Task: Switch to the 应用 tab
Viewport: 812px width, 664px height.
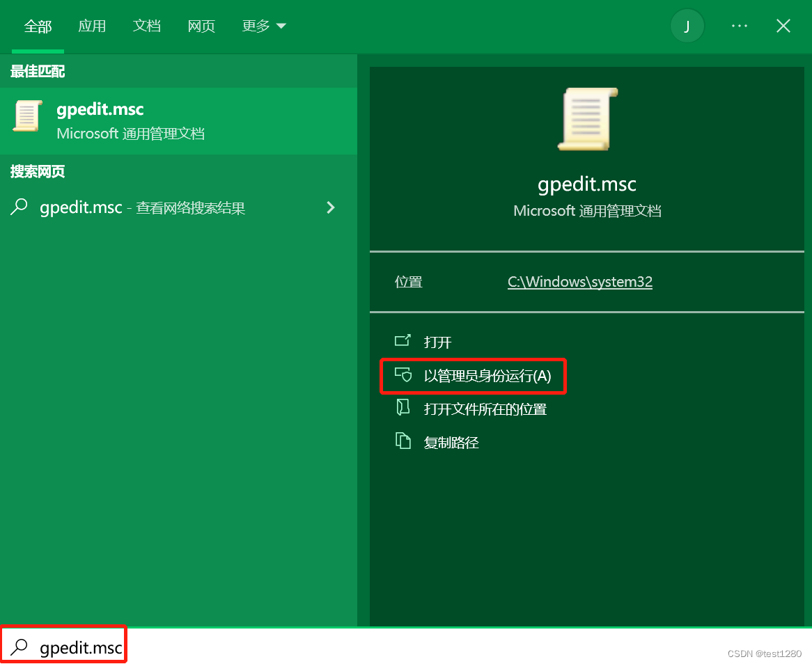Action: coord(92,26)
